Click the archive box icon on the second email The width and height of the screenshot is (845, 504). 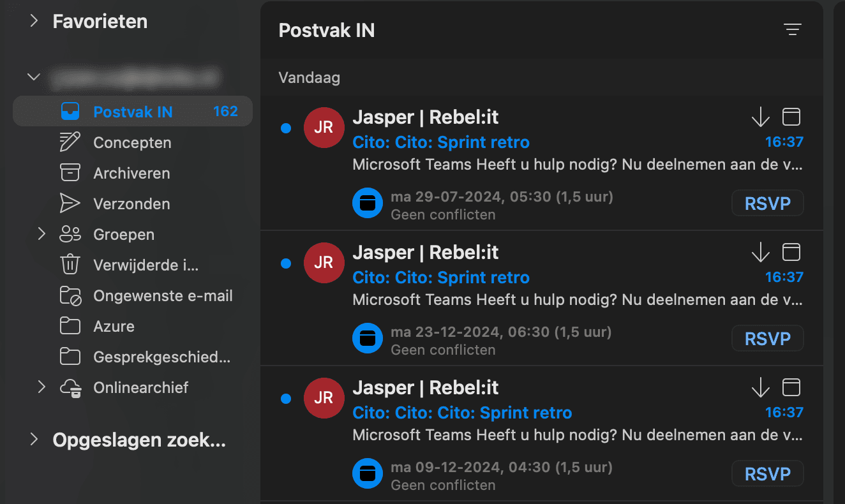(x=791, y=252)
